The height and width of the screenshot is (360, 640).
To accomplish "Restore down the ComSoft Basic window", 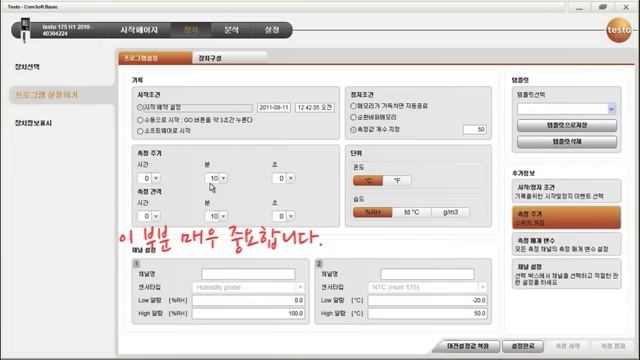I will click(x=602, y=7).
